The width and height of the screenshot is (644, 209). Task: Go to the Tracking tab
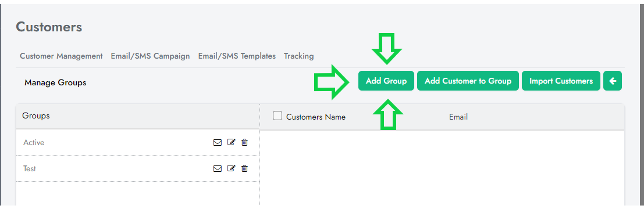pyautogui.click(x=298, y=56)
